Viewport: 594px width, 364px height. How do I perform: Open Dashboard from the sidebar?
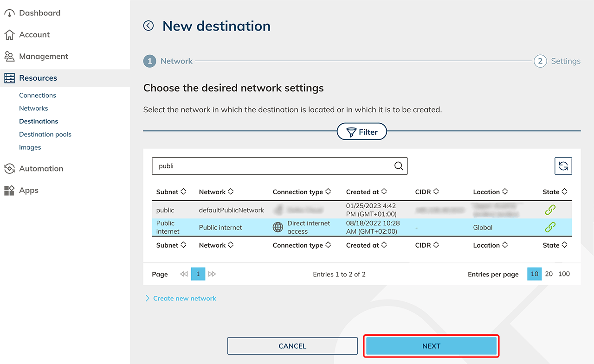pyautogui.click(x=39, y=13)
